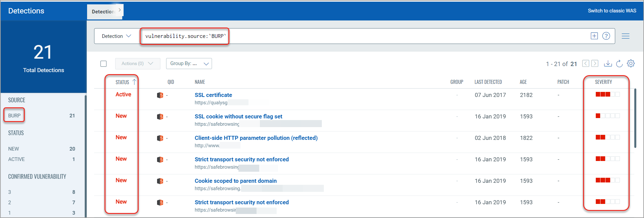Open the Group By dropdown

tap(189, 64)
